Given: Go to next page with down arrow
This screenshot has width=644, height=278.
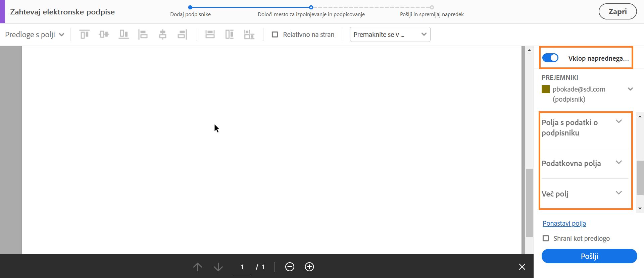Looking at the screenshot, I should 218,267.
